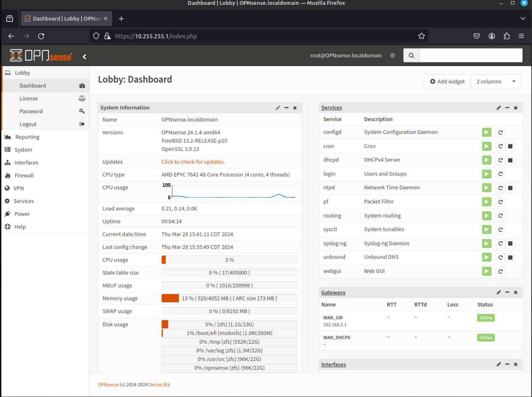
Task: Collapse the sidebar with the chevron toggle
Action: coord(84,57)
